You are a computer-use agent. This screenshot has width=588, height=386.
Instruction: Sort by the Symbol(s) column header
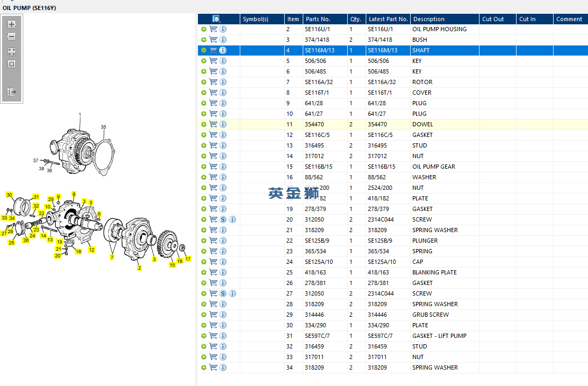pyautogui.click(x=262, y=19)
